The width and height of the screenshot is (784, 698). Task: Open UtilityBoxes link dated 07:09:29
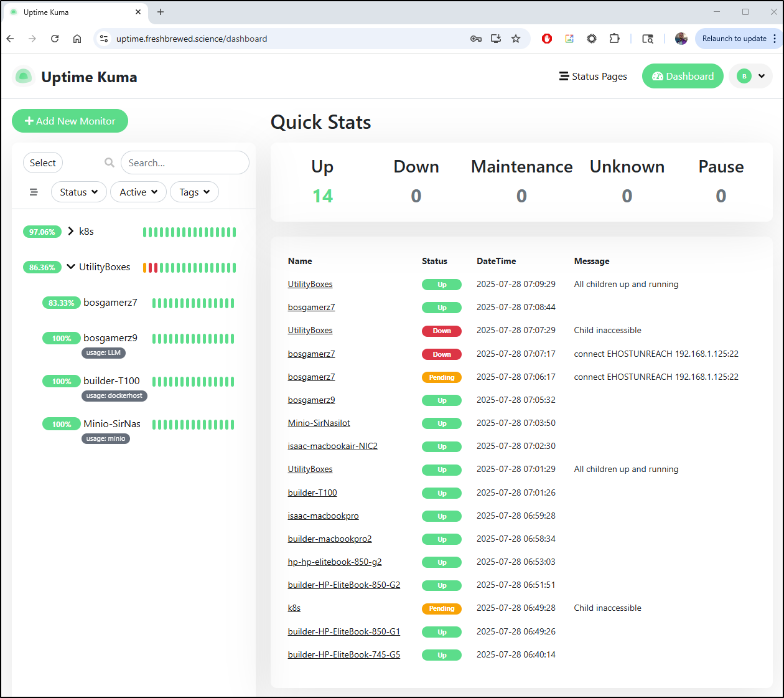click(310, 284)
